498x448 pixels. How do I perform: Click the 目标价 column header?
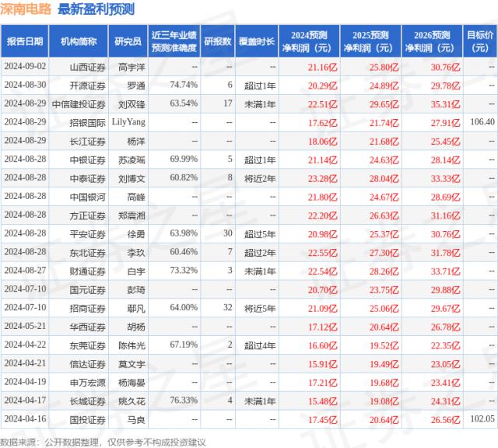479,41
